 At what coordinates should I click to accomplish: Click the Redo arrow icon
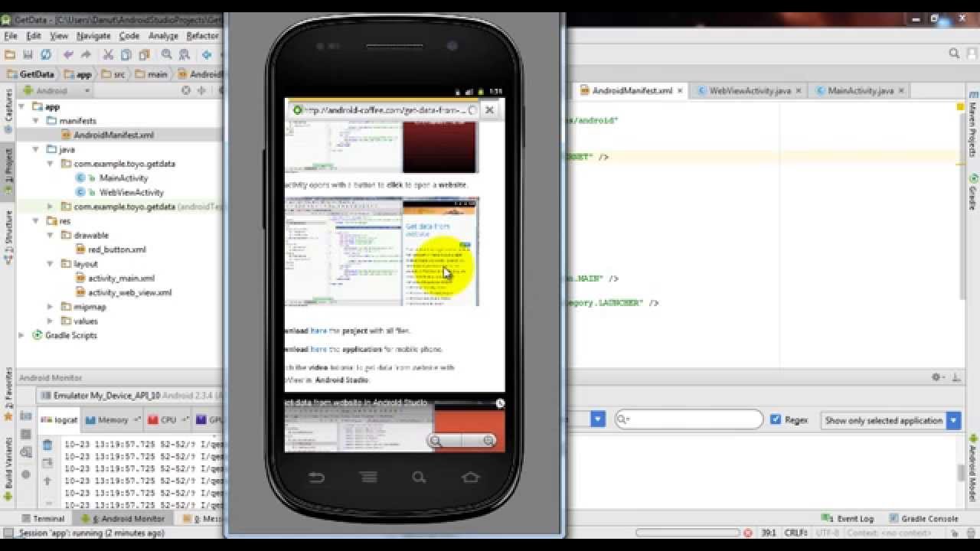coord(86,54)
